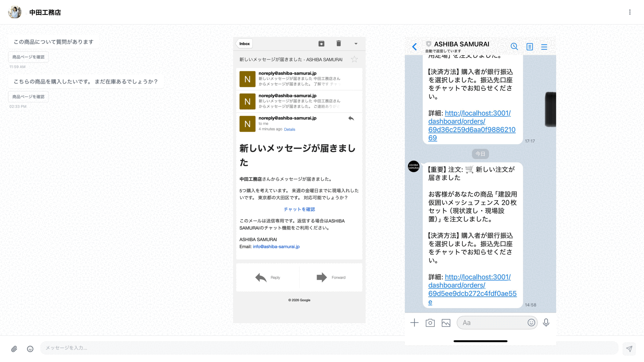Image resolution: width=644 pixels, height=362 pixels.
Task: Click the message こちらの商品を購入したいです
Action: pos(86,82)
